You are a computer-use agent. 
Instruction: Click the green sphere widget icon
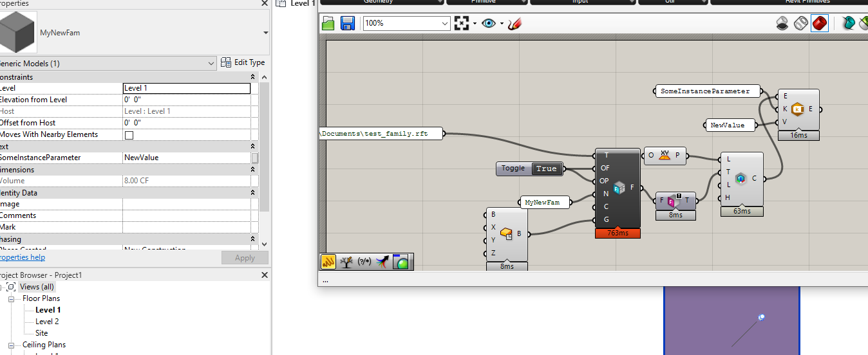pos(401,262)
